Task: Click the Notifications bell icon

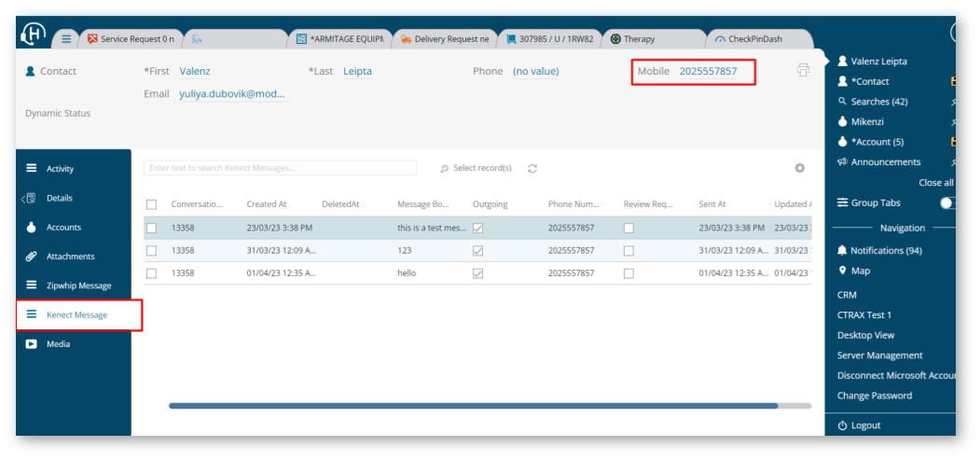Action: (x=843, y=251)
